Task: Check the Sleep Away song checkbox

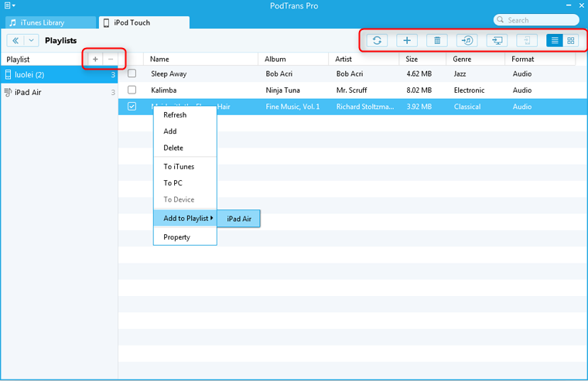Action: (132, 73)
